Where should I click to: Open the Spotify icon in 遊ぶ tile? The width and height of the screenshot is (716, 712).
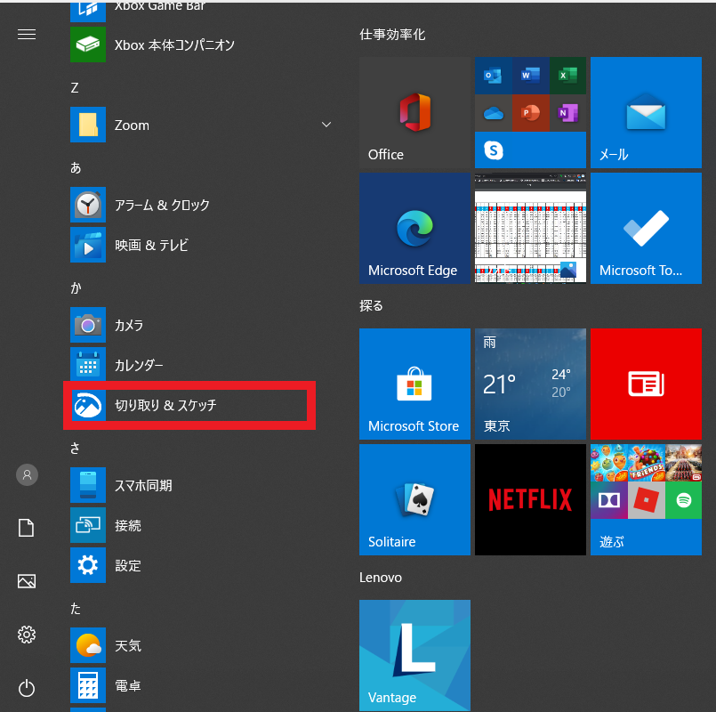point(684,500)
